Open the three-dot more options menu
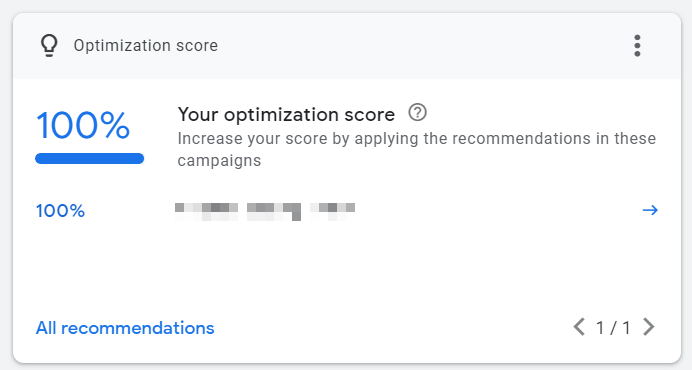Image resolution: width=692 pixels, height=370 pixels. pos(637,46)
